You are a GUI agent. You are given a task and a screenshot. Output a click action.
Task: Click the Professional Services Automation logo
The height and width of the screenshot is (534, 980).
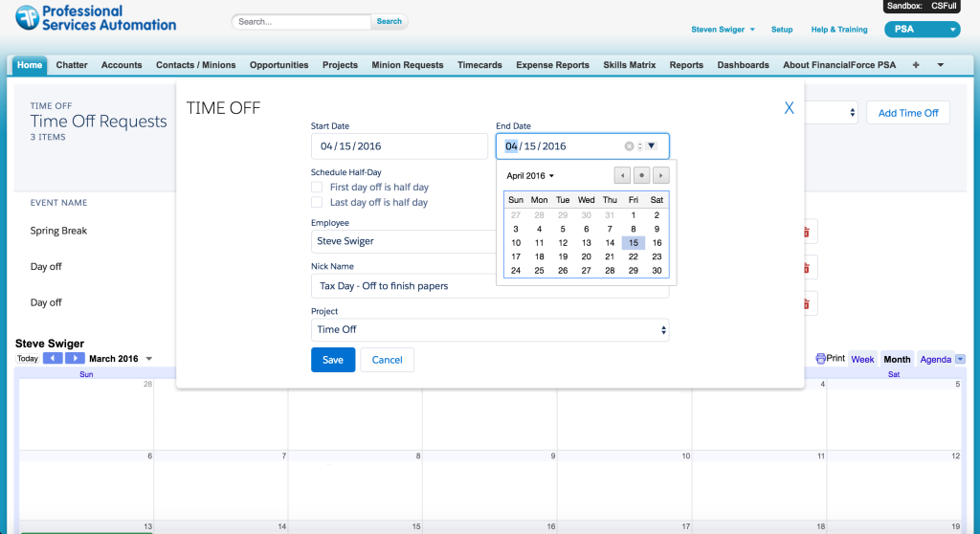96,18
